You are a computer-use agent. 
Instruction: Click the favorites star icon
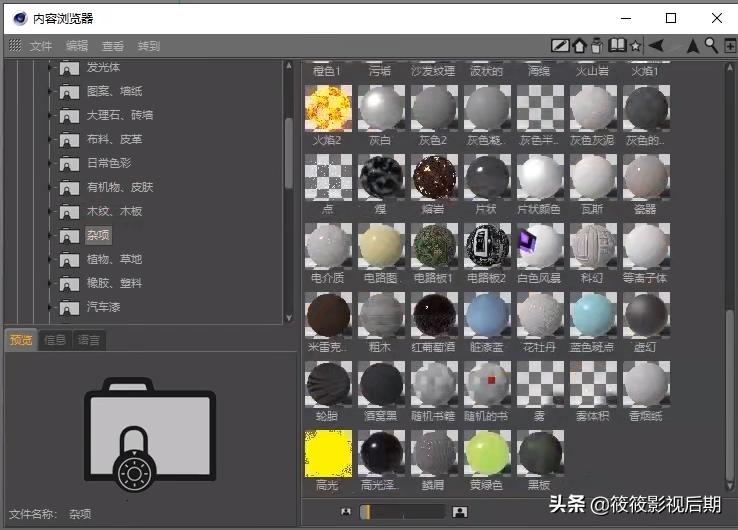click(x=635, y=46)
